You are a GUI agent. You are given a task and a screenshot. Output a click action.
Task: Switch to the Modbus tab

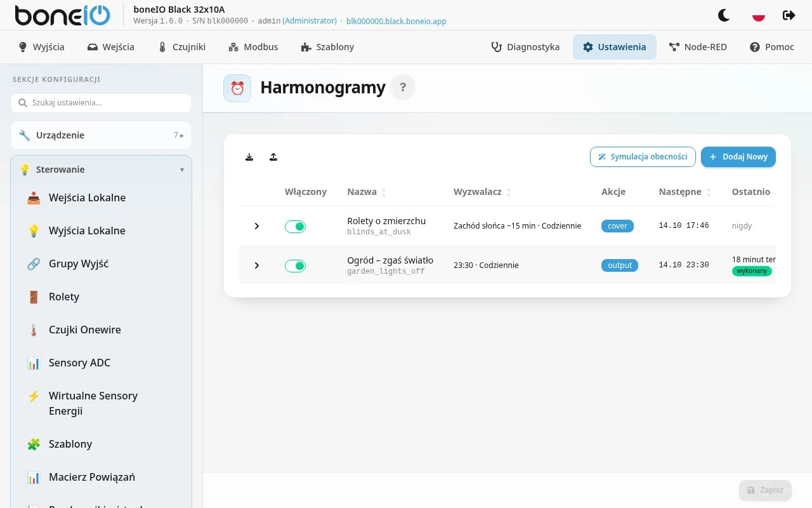253,47
